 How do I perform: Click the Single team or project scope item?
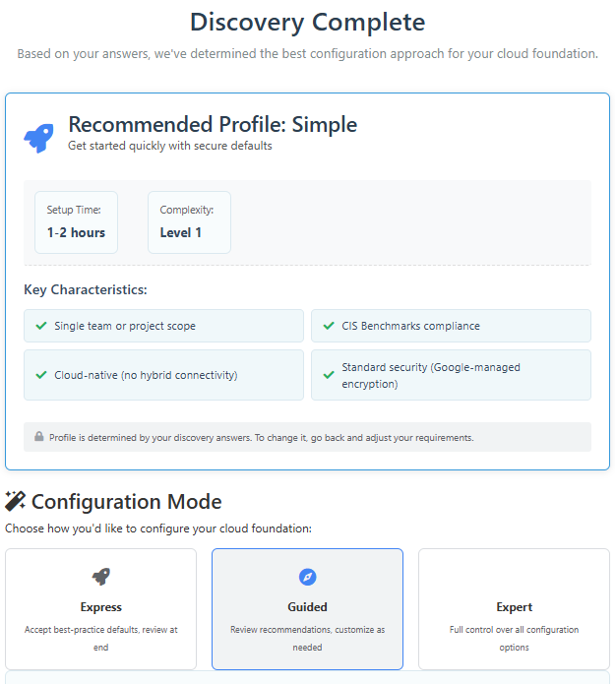(x=163, y=326)
